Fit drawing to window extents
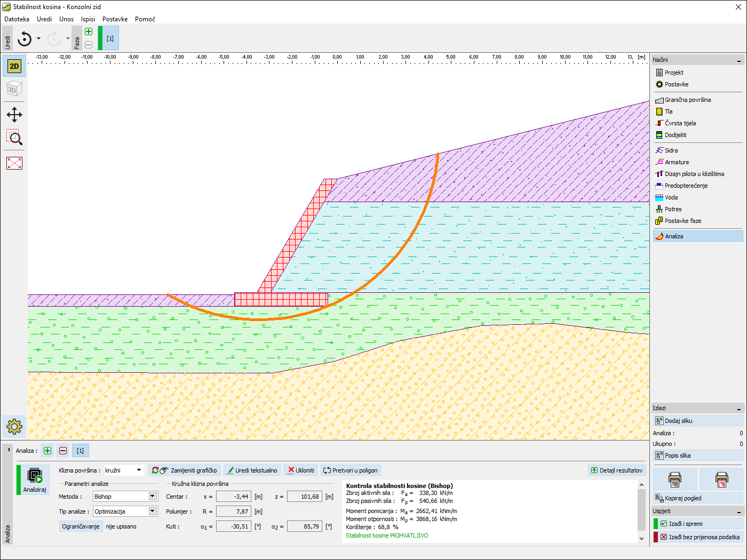Screen dimensions: 747x560 click(x=14, y=163)
